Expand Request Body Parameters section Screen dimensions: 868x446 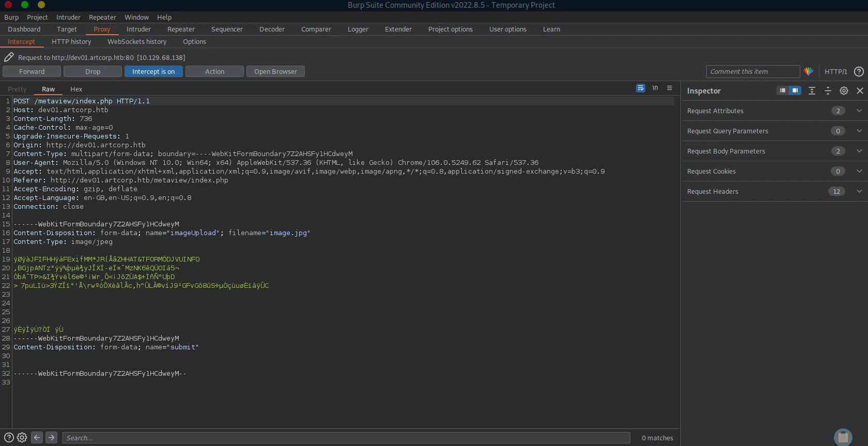pyautogui.click(x=859, y=151)
